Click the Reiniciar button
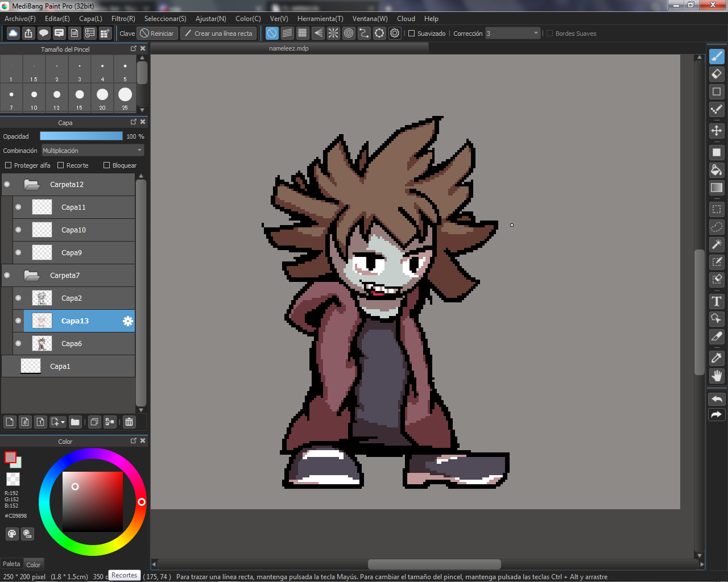This screenshot has width=728, height=582. tap(157, 34)
